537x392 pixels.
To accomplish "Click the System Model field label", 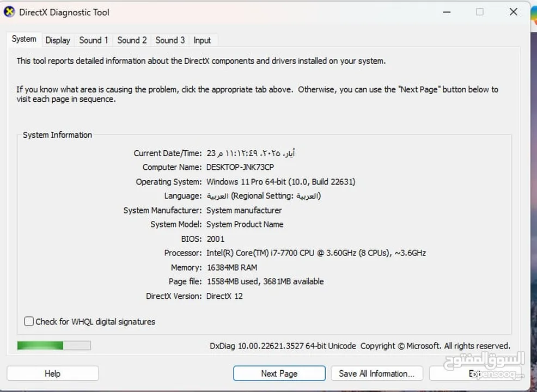I will point(176,225).
